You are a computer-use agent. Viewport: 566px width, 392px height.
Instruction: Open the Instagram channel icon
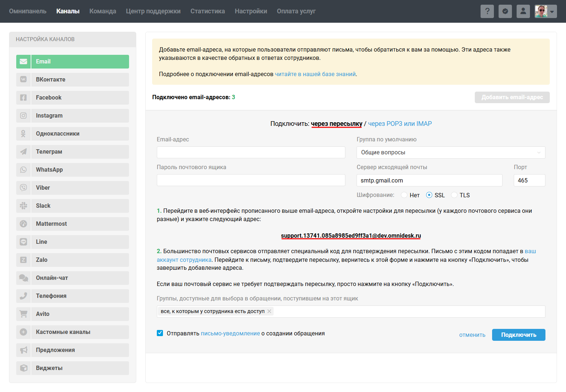tap(23, 115)
